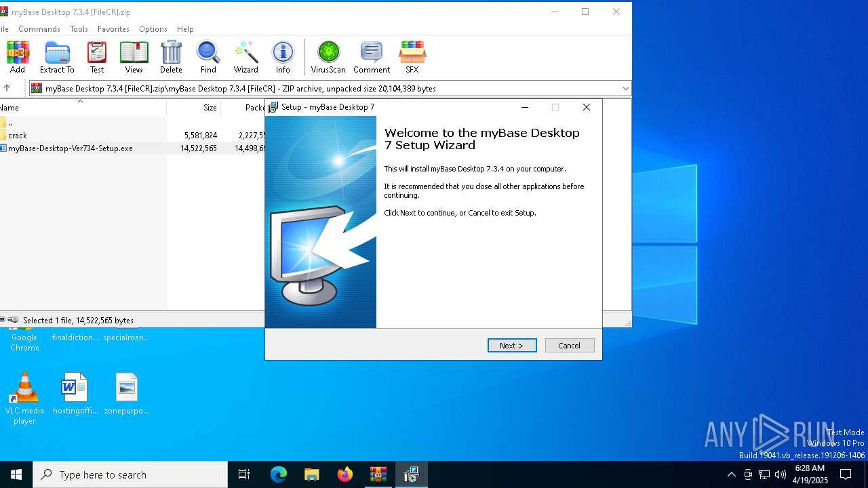Minimize the myBase Setup window
The height and width of the screenshot is (488, 868).
coord(525,107)
